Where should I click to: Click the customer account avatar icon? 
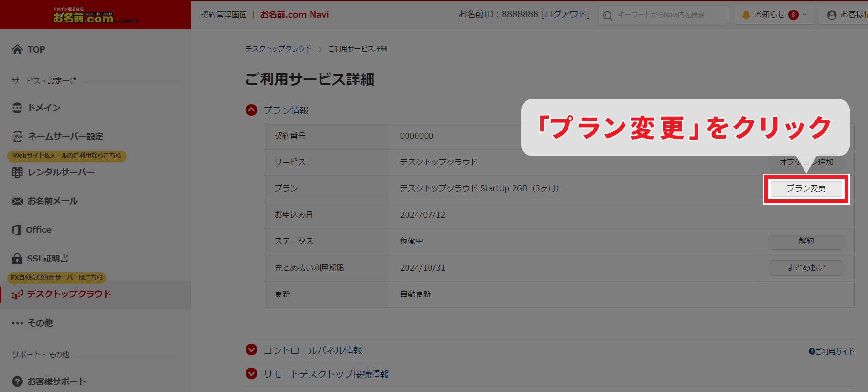(832, 15)
